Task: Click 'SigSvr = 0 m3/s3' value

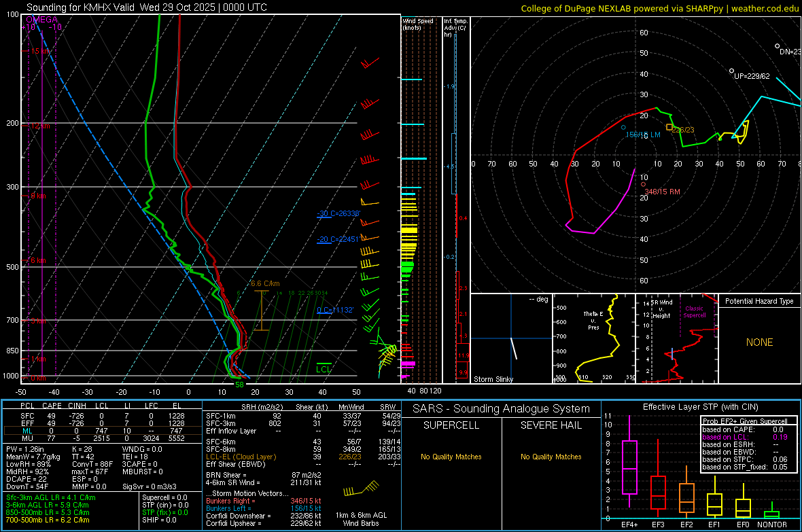Action: click(x=150, y=486)
